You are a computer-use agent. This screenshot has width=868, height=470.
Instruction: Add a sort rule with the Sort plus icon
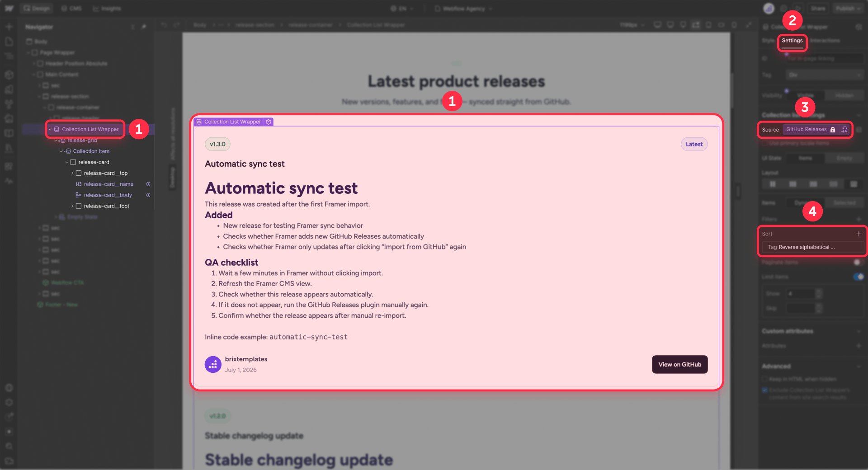coord(859,234)
